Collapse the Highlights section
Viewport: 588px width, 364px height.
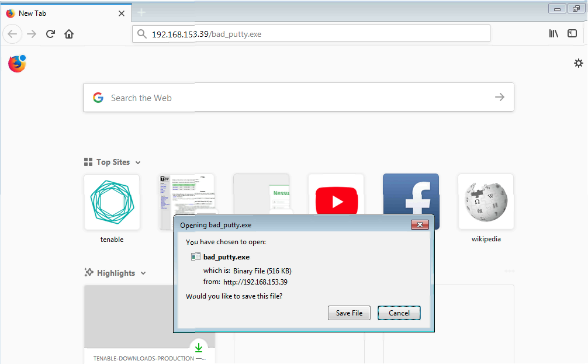point(143,273)
